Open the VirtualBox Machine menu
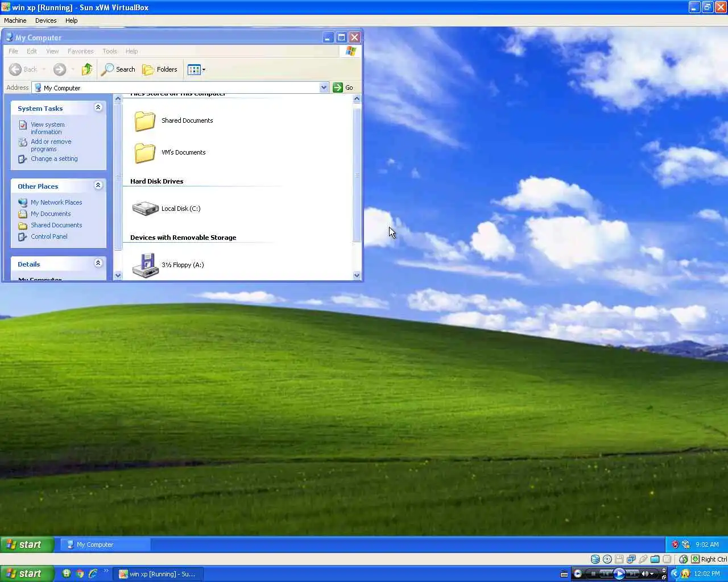The width and height of the screenshot is (728, 582). (15, 20)
